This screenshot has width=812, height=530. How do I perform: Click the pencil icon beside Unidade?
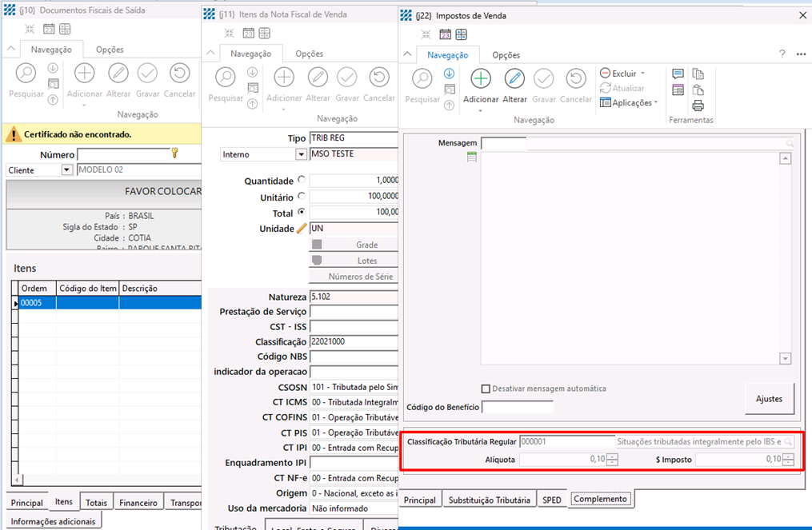point(302,228)
